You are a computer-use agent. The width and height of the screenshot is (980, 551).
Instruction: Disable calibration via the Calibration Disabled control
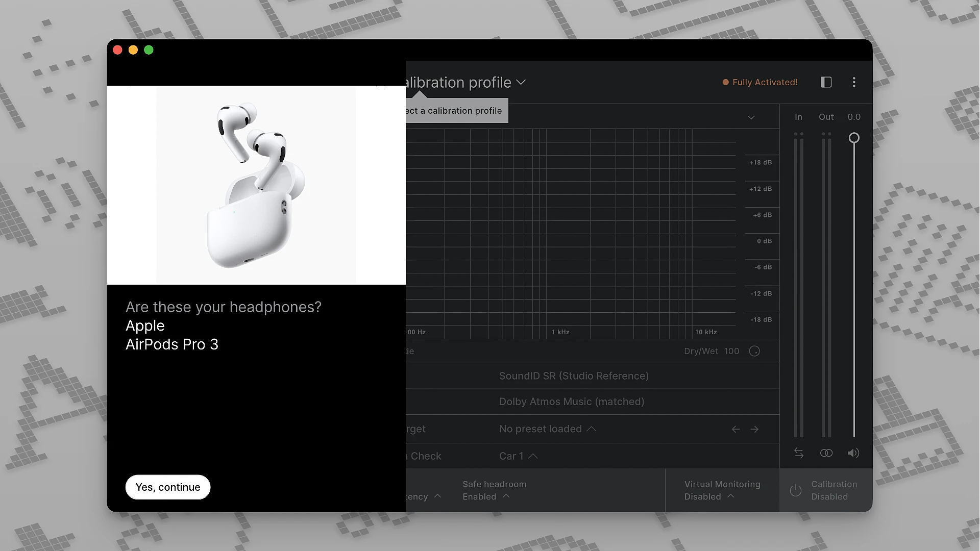coord(833,490)
